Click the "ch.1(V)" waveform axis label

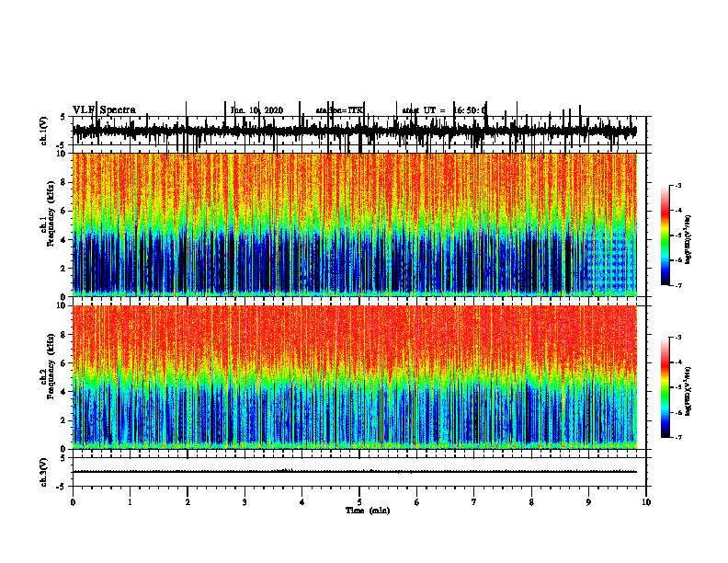[x=44, y=131]
